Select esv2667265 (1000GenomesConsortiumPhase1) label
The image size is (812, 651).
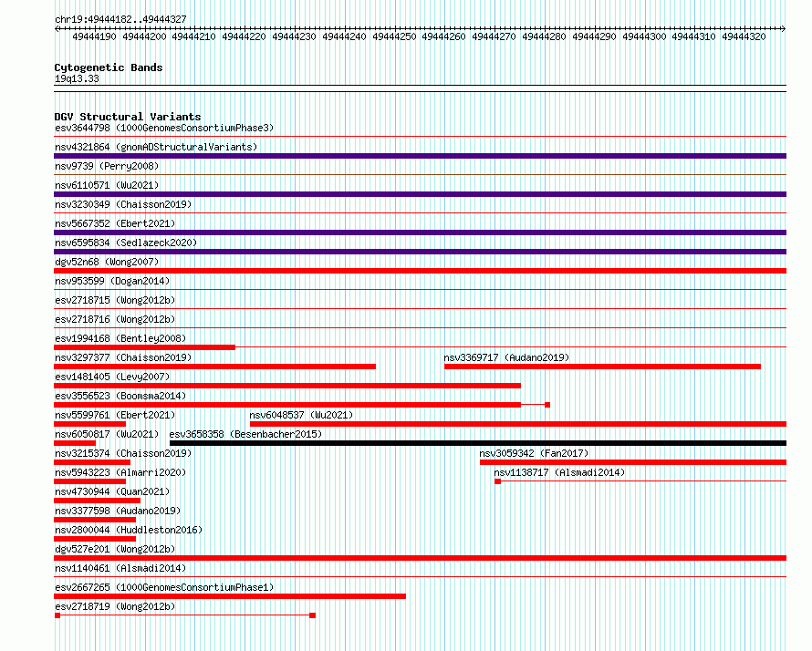click(164, 587)
